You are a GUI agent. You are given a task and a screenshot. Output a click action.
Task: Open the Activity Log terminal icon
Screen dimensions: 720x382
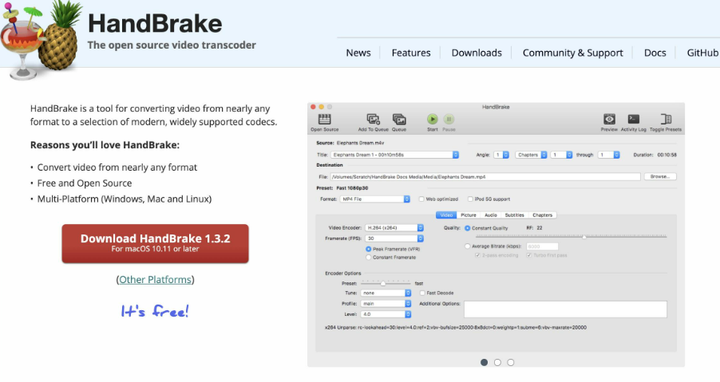[633, 119]
